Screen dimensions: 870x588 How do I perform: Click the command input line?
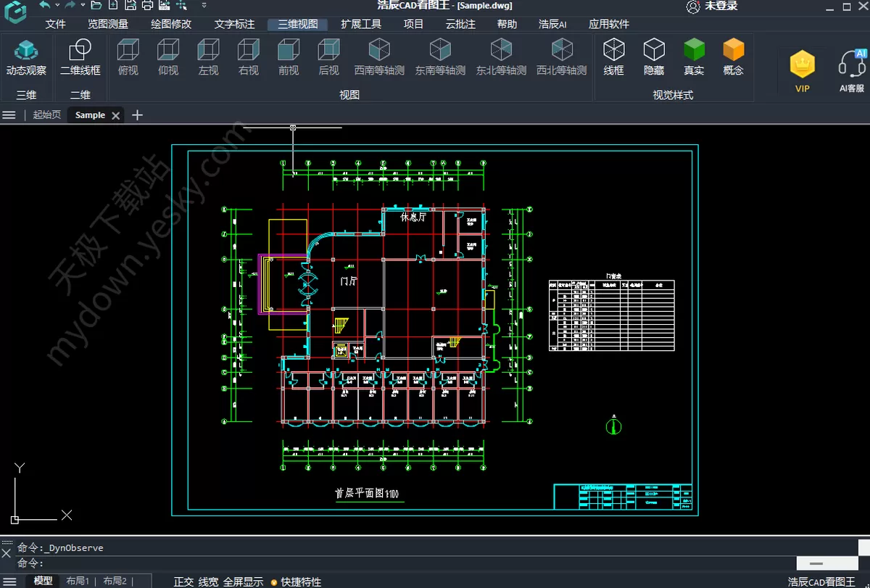coord(406,563)
